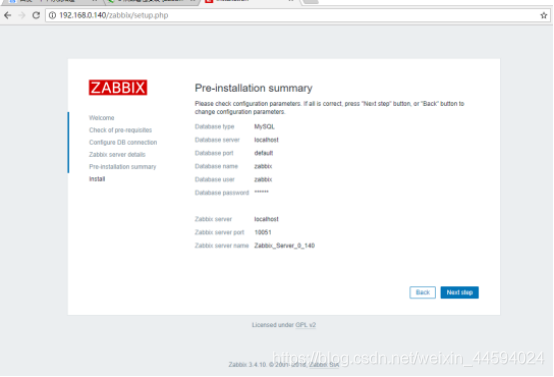Click Pre-installation summary heading

253,88
